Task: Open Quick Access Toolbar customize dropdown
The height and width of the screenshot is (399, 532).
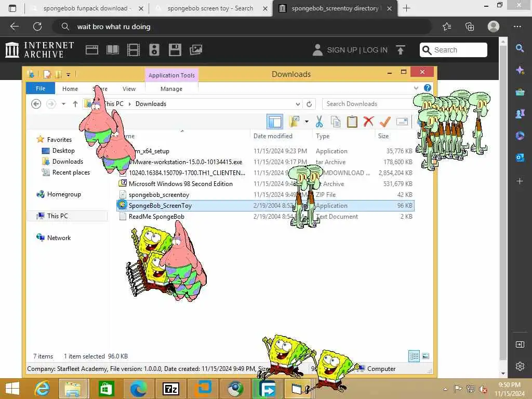Action: [x=68, y=74]
